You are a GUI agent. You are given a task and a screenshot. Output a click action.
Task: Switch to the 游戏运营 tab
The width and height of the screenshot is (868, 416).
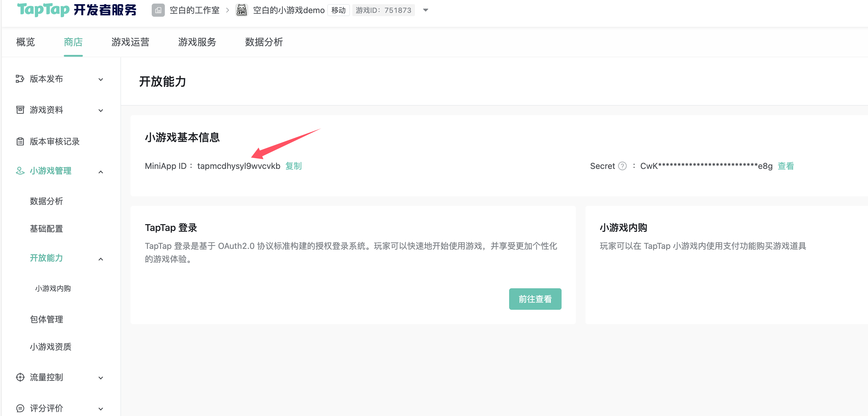[x=130, y=42]
